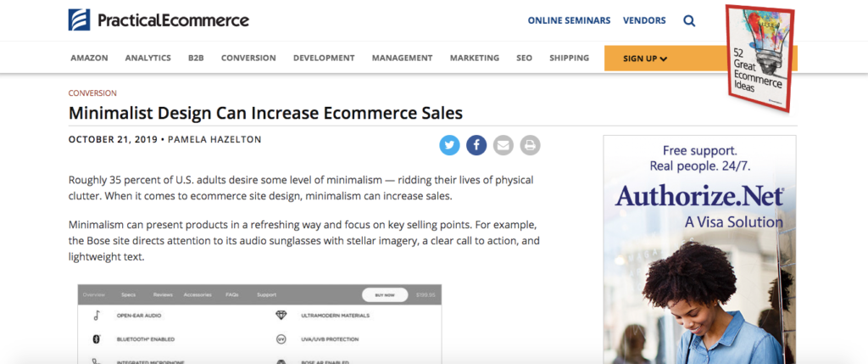Visit the Management section
Image resolution: width=868 pixels, height=364 pixels.
[x=403, y=58]
